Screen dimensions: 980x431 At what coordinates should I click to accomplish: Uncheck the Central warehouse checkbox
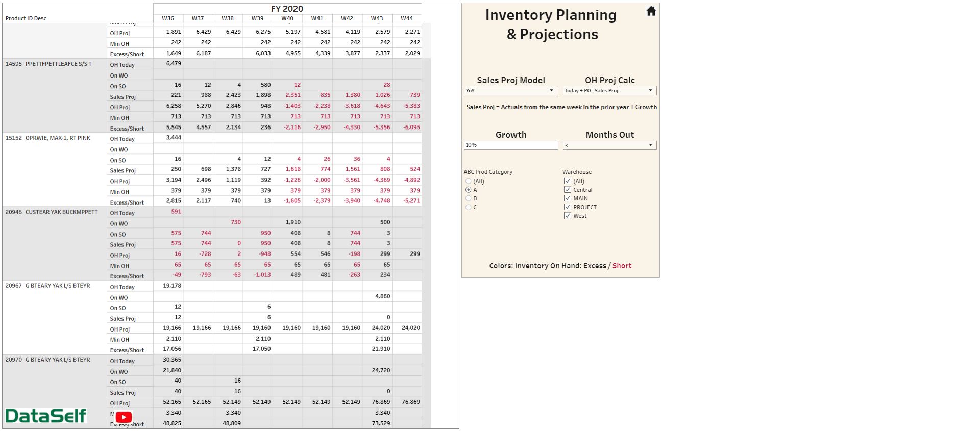coord(568,190)
